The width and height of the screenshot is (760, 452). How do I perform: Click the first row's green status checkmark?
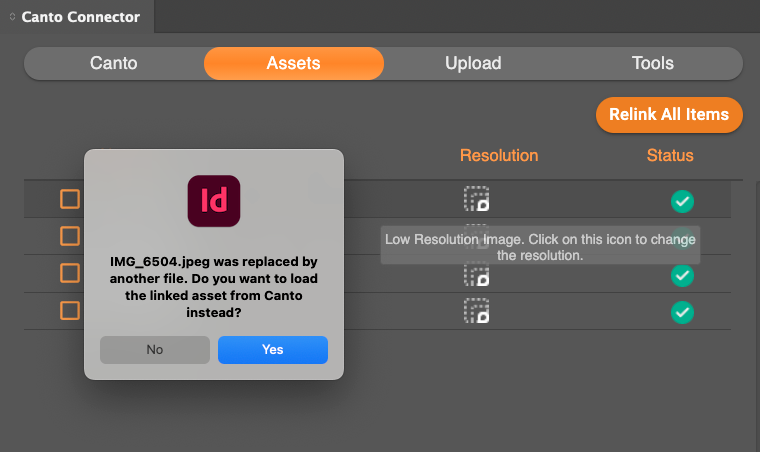682,201
